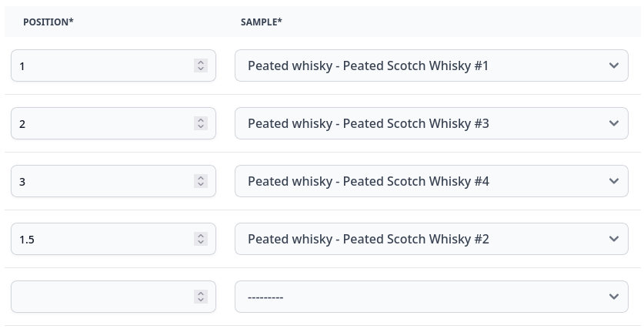Increase position 1 using stepper up arrow
Screen dimensions: 644x329
(x=201, y=62)
